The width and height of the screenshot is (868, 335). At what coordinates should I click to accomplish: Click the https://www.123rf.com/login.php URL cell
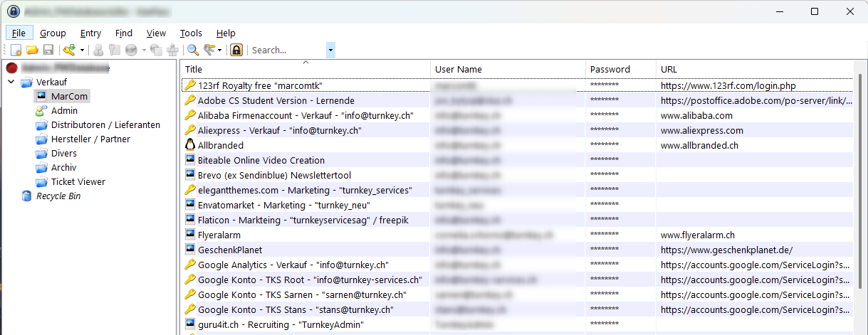coord(728,85)
